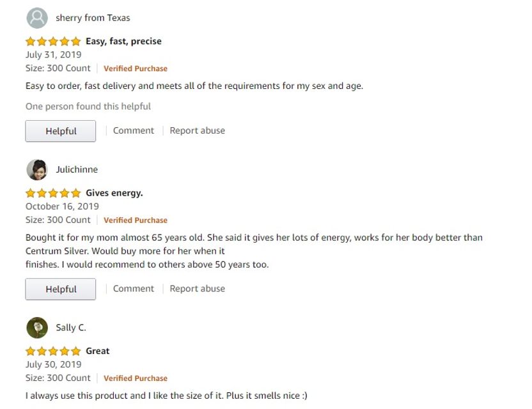Click star rating on Gives energy review
532x409 pixels.
(x=53, y=193)
